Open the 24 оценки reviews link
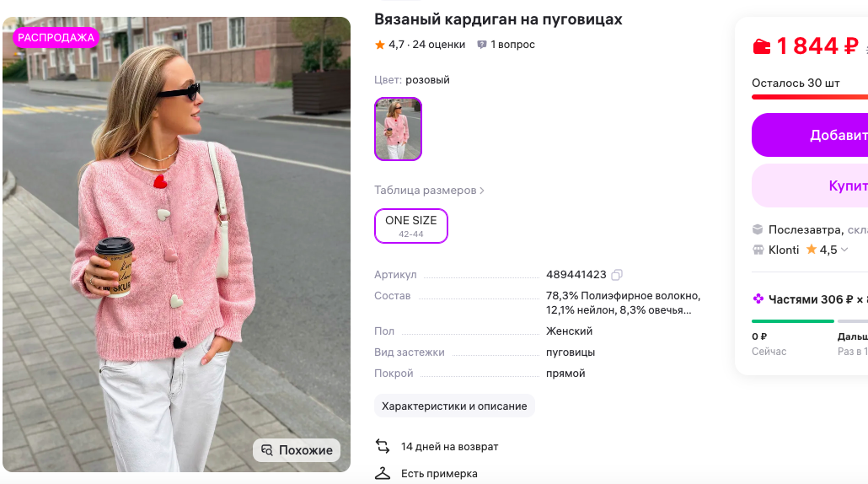868x484 pixels. tap(438, 45)
